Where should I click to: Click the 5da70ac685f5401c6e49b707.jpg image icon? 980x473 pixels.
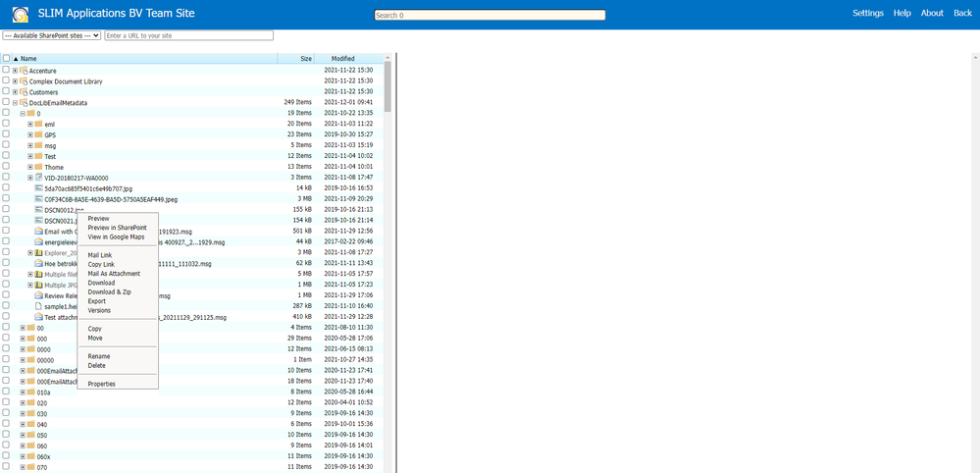click(38, 188)
